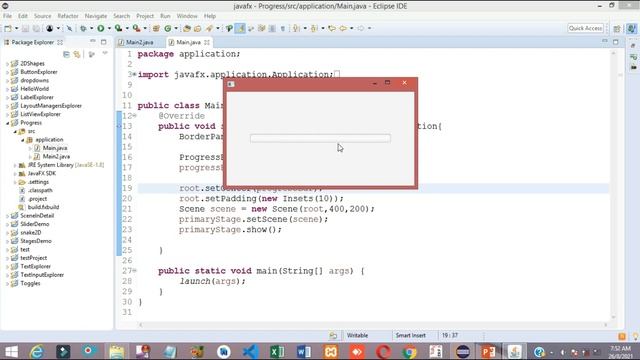This screenshot has width=640, height=360.
Task: Switch to the Main2.java editor tab
Action: [140, 42]
